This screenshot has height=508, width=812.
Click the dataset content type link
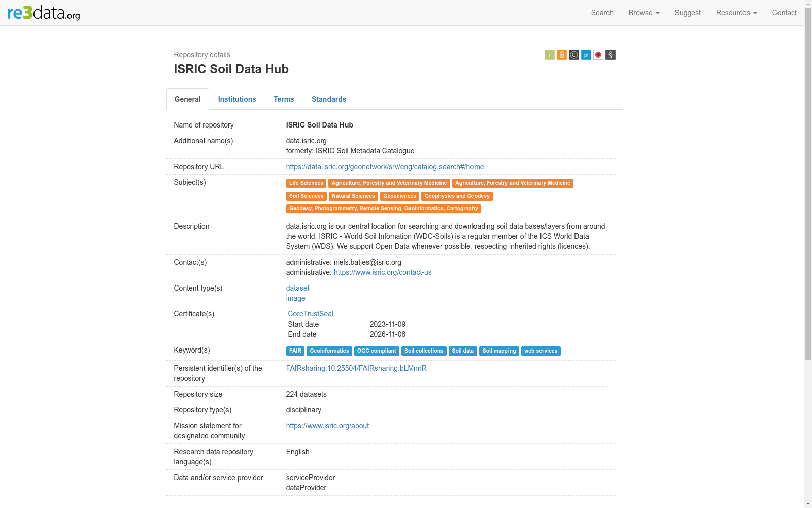[x=298, y=288]
